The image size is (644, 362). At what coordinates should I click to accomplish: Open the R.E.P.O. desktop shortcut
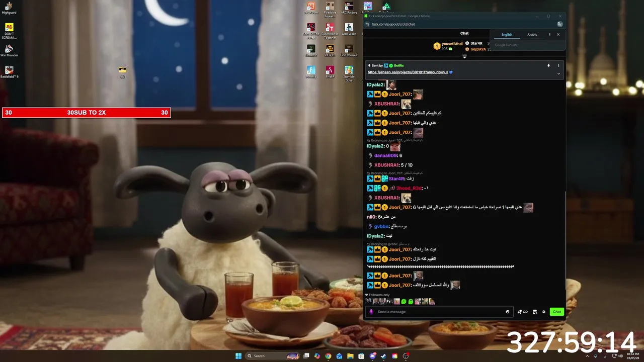tap(330, 51)
